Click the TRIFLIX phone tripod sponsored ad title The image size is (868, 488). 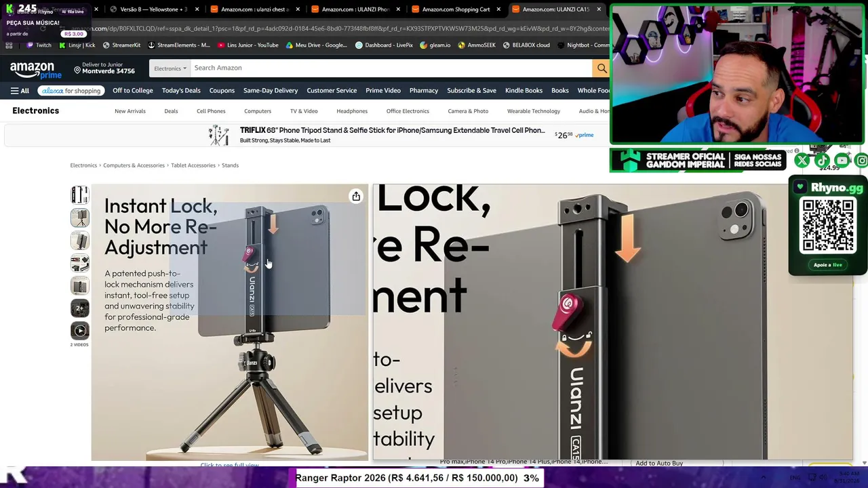(x=393, y=130)
